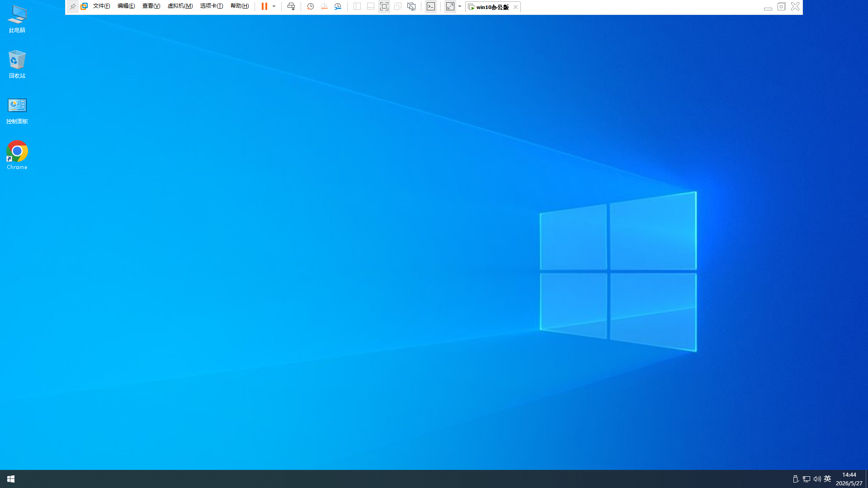Click the show desktop strip at the taskbar edge
The height and width of the screenshot is (488, 868).
tap(867, 479)
